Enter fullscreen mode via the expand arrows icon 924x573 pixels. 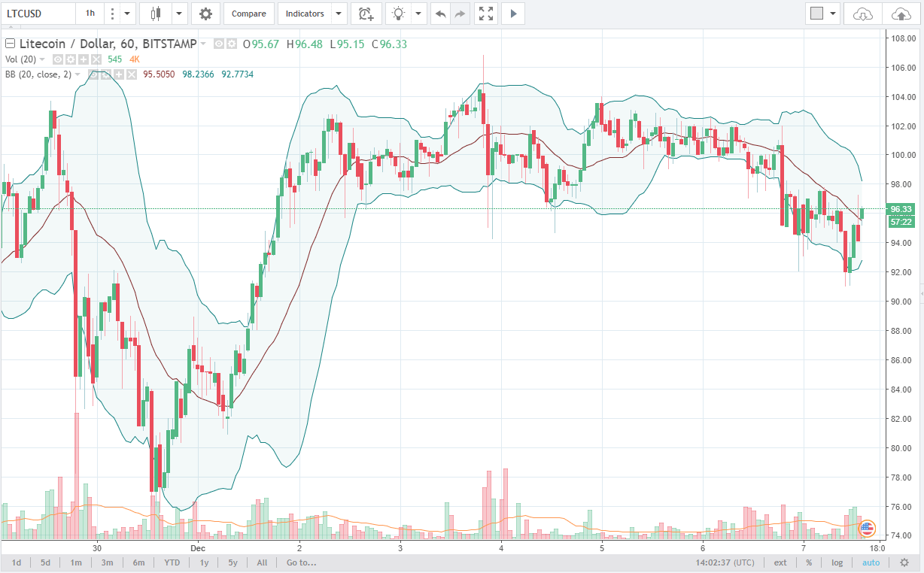point(486,14)
